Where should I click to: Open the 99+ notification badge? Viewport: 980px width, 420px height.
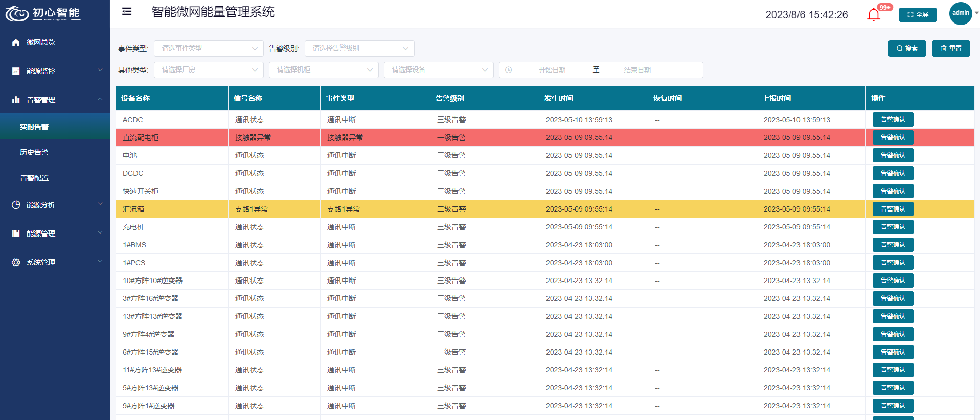(x=885, y=7)
